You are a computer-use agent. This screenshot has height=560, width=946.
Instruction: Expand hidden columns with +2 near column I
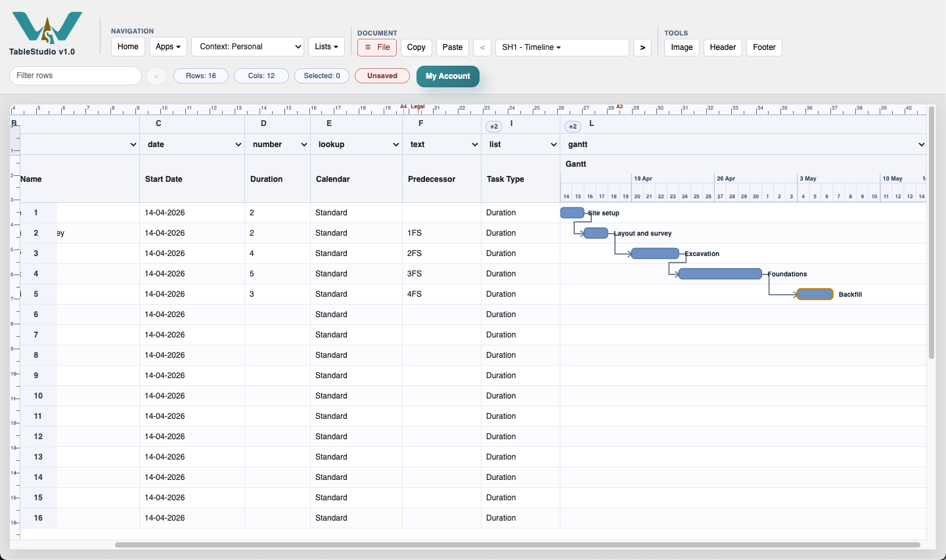494,126
